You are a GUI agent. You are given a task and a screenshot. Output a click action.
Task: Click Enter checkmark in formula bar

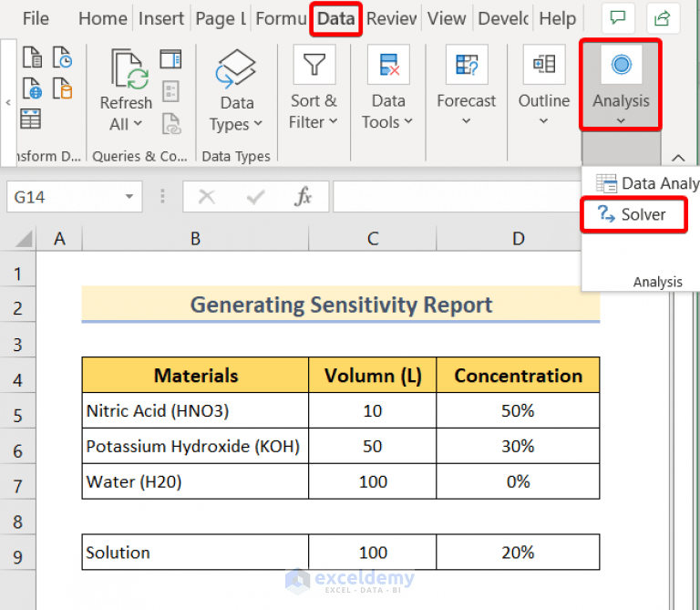click(x=255, y=196)
